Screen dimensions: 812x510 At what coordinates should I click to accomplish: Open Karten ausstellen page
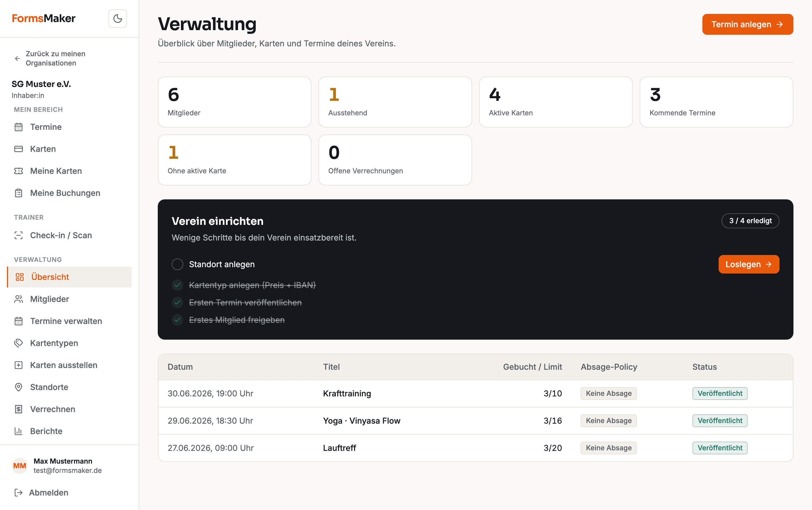(69, 365)
